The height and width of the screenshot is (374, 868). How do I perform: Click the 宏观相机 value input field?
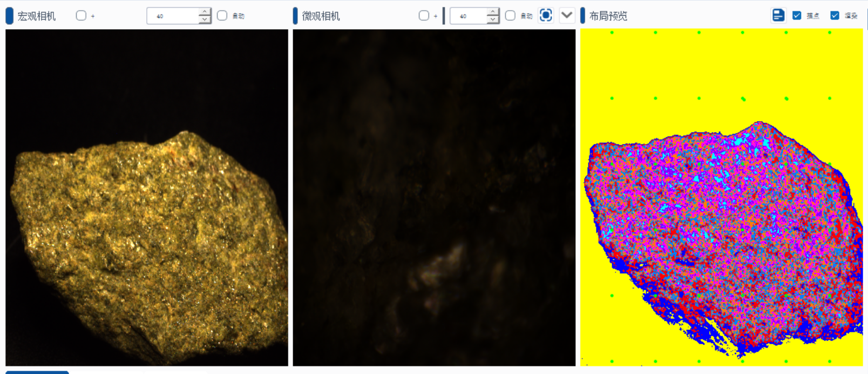pos(173,16)
